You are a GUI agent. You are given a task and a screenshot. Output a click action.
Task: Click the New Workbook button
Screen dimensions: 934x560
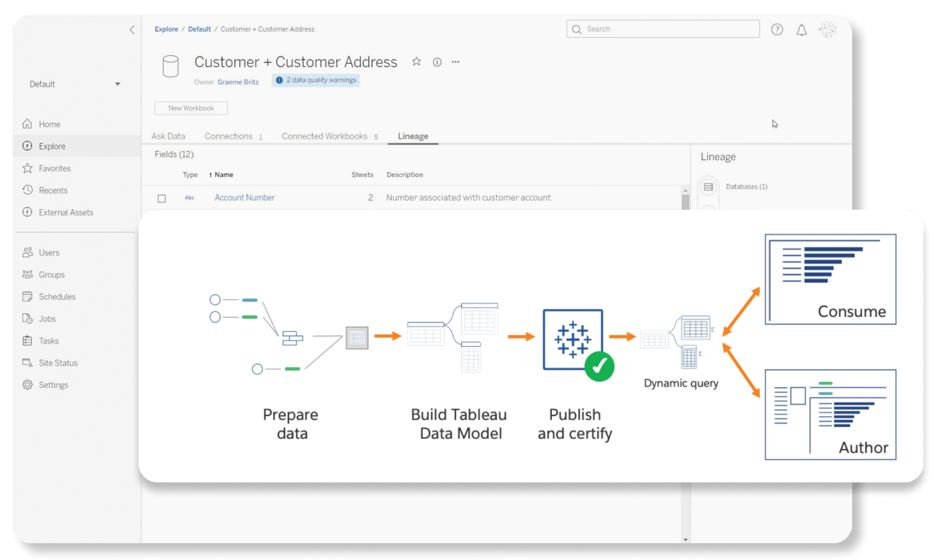pyautogui.click(x=191, y=108)
